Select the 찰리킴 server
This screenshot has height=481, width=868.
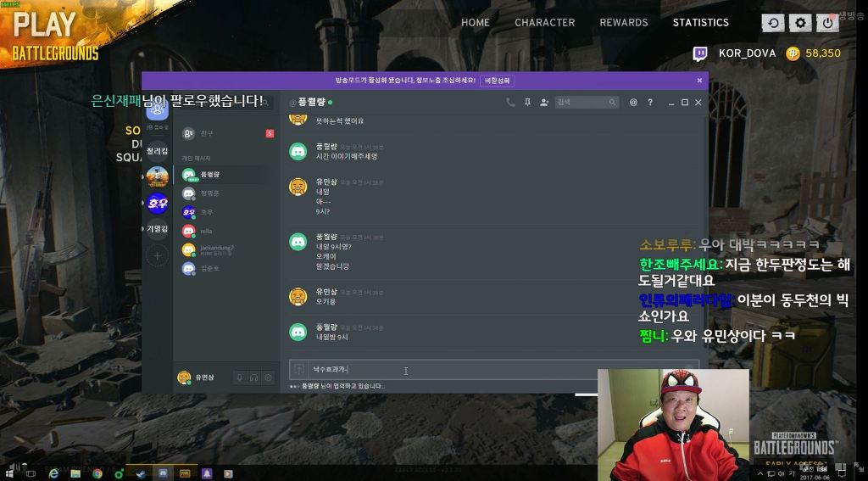coord(157,151)
